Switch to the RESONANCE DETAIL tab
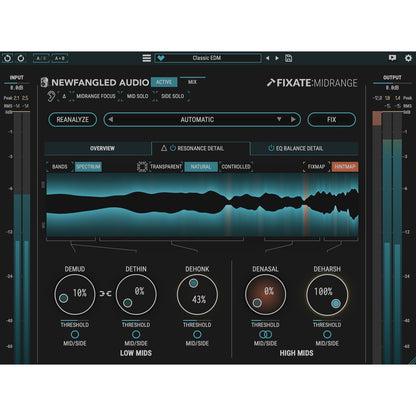Image resolution: width=416 pixels, height=416 pixels. [x=201, y=148]
